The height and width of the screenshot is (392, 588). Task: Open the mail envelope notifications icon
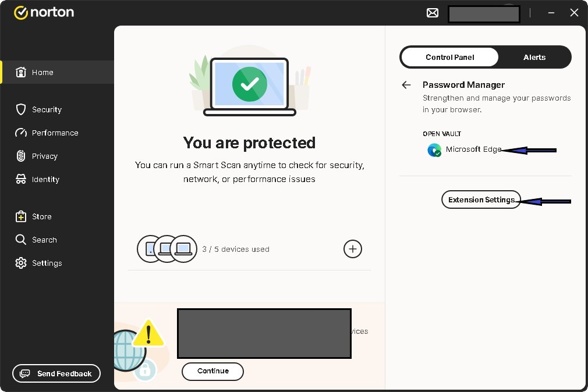click(433, 13)
